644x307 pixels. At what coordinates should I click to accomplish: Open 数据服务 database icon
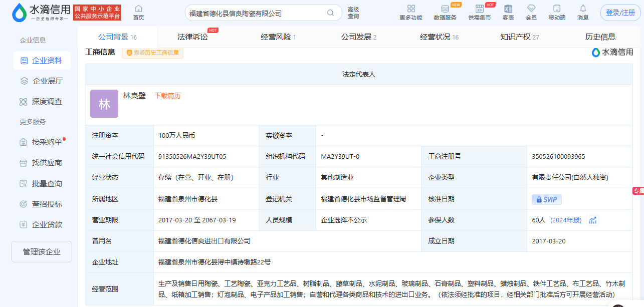coord(445,9)
